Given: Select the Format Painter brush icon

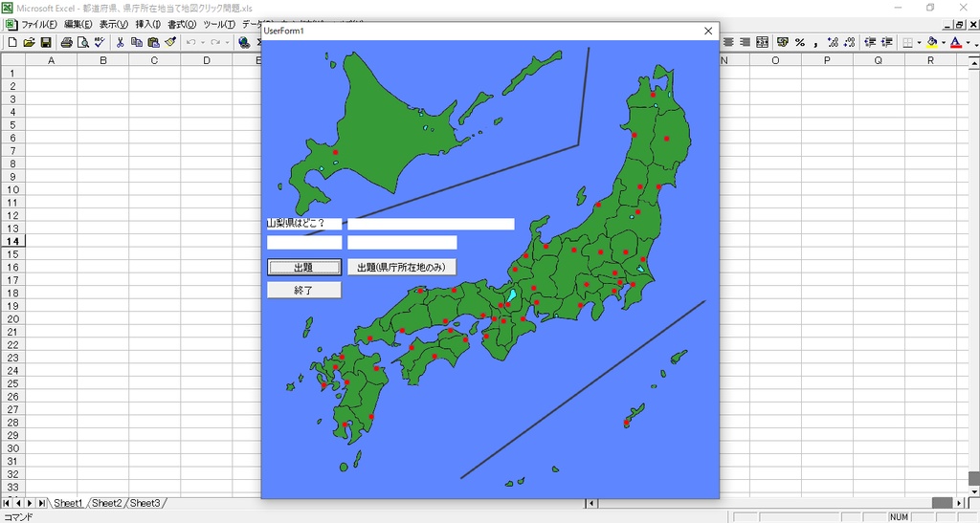Looking at the screenshot, I should tap(170, 42).
